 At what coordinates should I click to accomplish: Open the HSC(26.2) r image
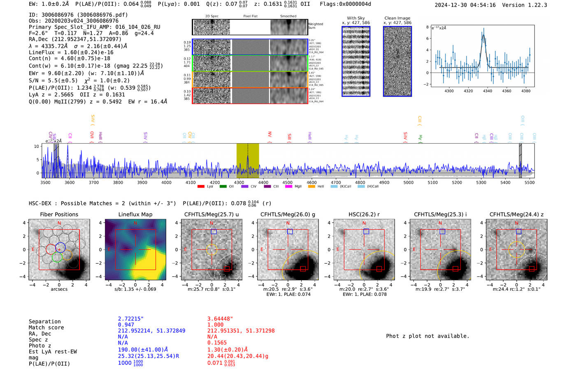click(364, 250)
